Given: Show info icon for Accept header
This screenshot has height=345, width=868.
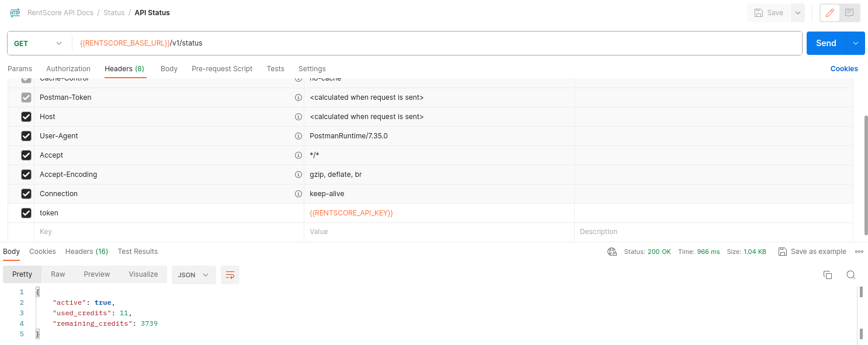Looking at the screenshot, I should click(x=298, y=155).
